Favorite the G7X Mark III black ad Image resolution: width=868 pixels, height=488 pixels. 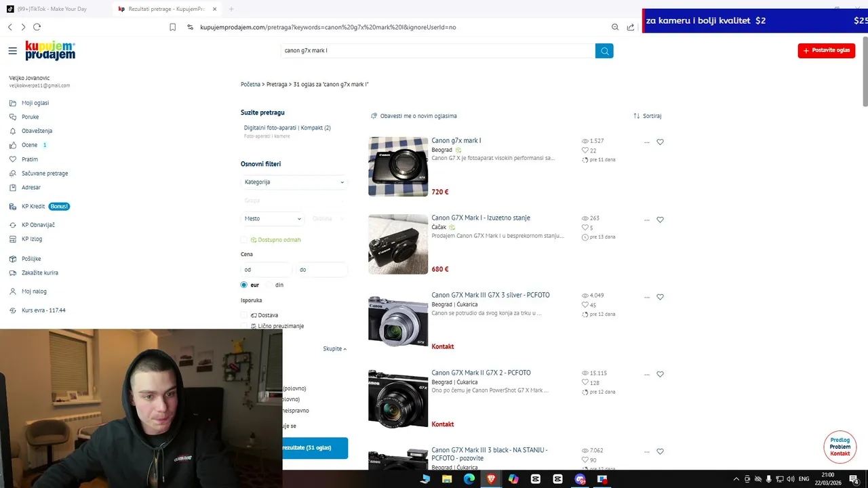pyautogui.click(x=660, y=451)
